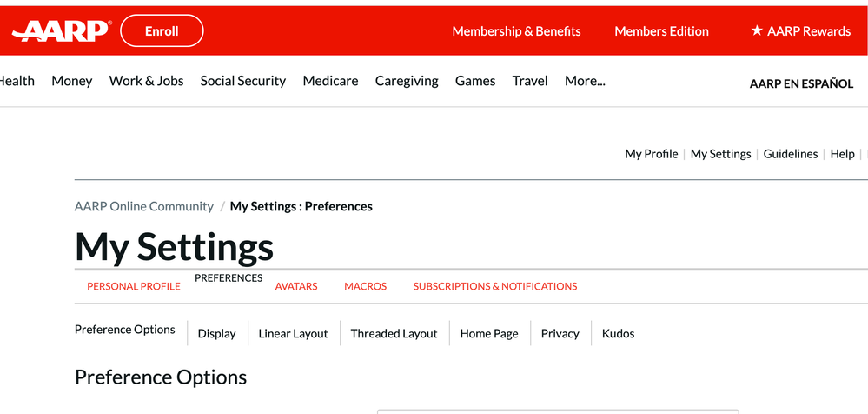Select the Subscriptions & Notifications tab
The width and height of the screenshot is (868, 414).
(494, 286)
